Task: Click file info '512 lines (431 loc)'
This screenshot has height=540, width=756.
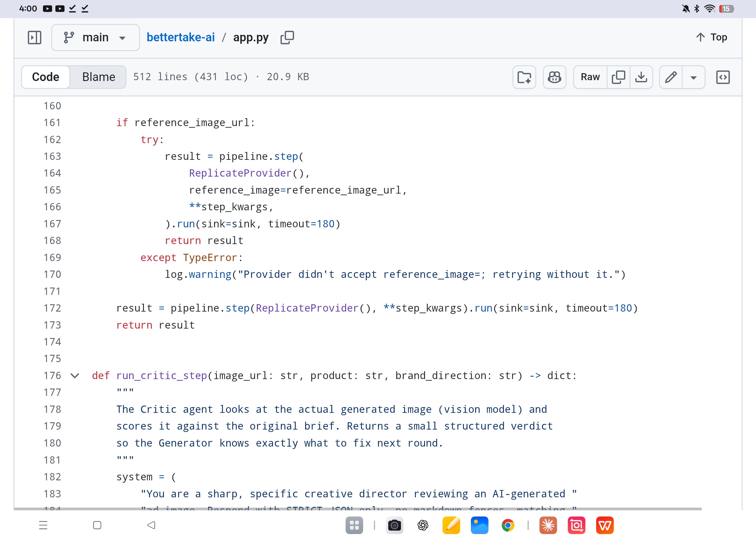Action: tap(191, 77)
